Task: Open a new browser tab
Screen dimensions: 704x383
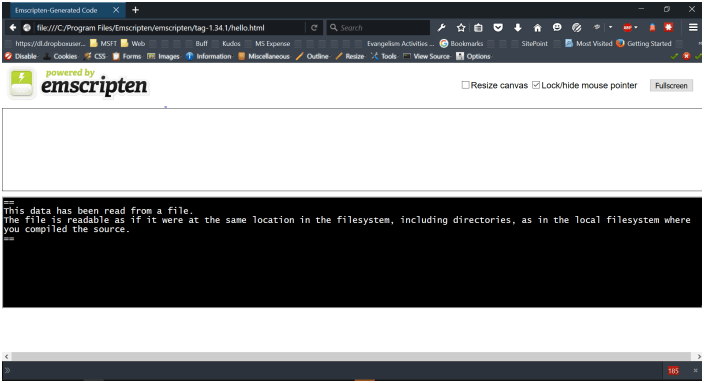Action: click(x=135, y=10)
